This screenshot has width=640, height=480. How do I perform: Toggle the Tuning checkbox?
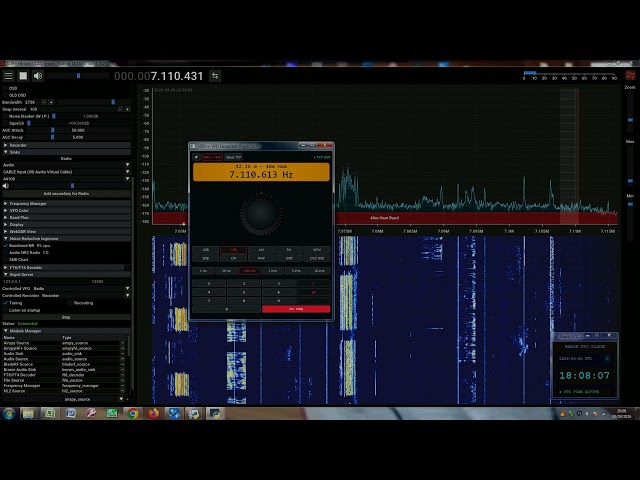[x=5, y=303]
